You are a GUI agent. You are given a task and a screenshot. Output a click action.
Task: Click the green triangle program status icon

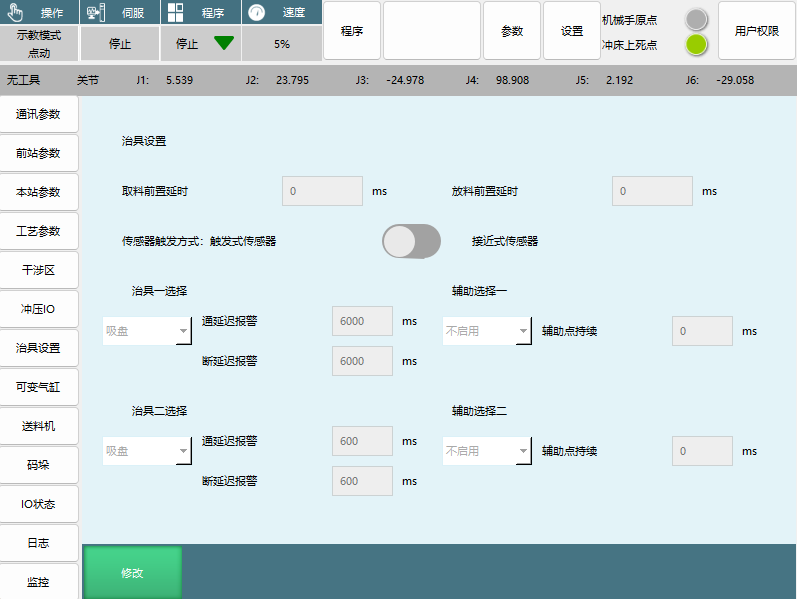pyautogui.click(x=224, y=43)
